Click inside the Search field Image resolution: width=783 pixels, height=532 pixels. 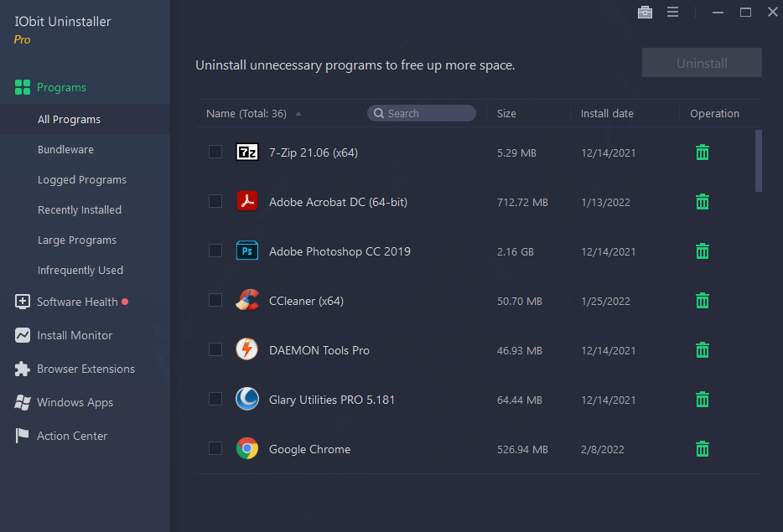click(422, 113)
